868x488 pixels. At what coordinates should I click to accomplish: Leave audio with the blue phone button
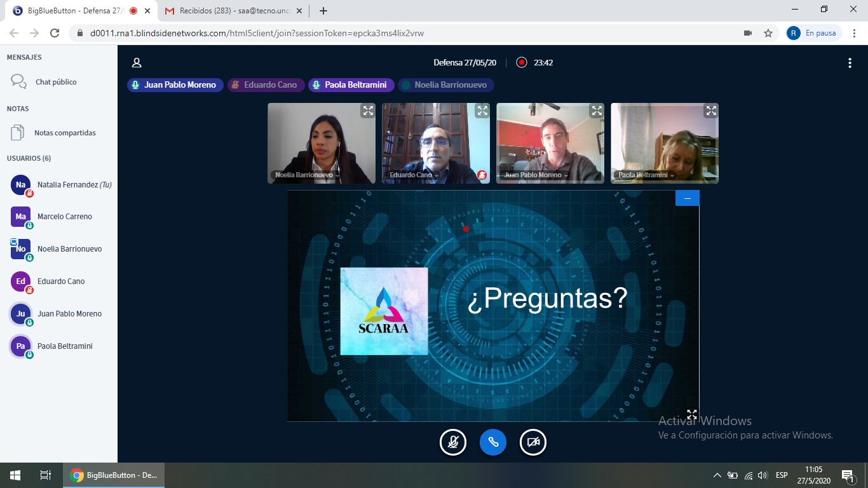(x=493, y=442)
